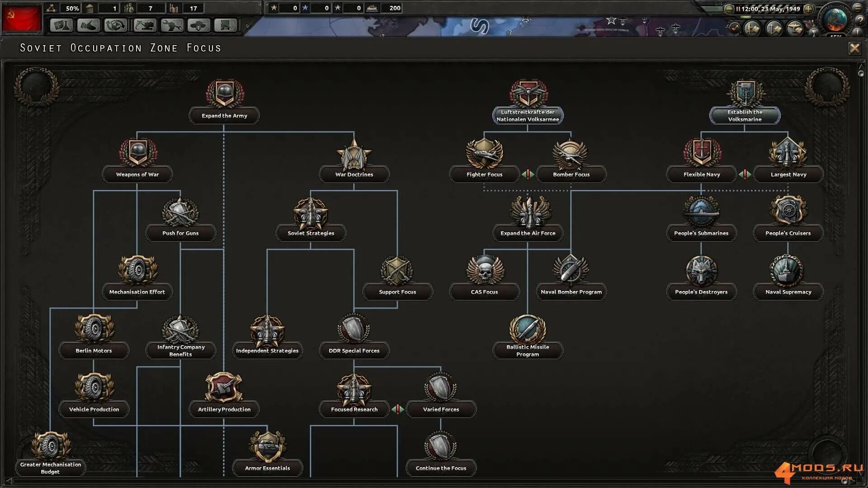
Task: Pick the Support Focus icon
Action: coord(397,270)
